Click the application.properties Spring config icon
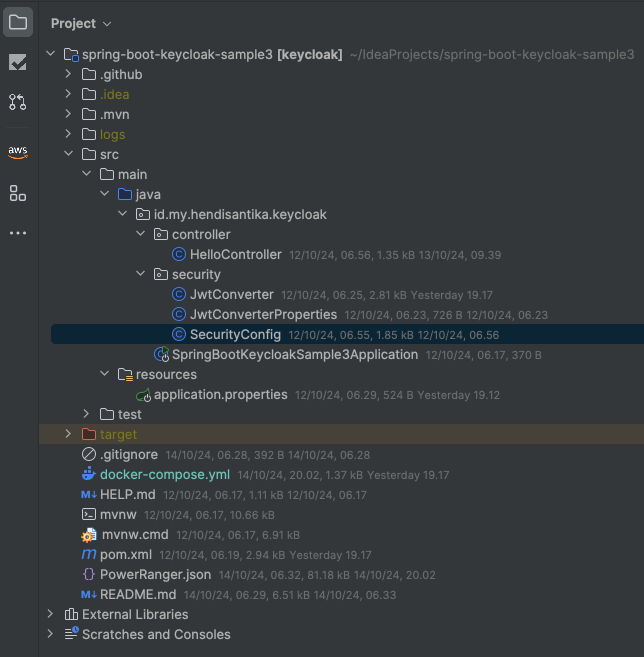The height and width of the screenshot is (657, 644). 144,395
